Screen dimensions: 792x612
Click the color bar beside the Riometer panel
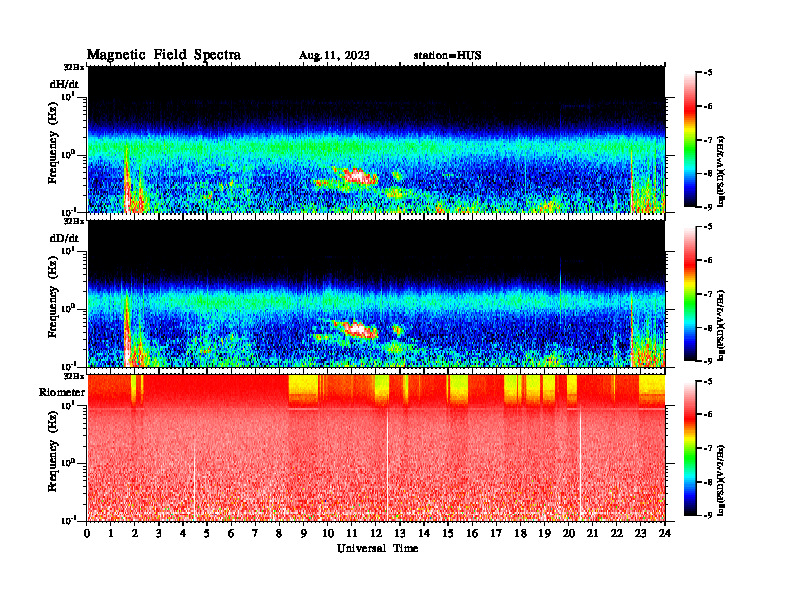690,448
